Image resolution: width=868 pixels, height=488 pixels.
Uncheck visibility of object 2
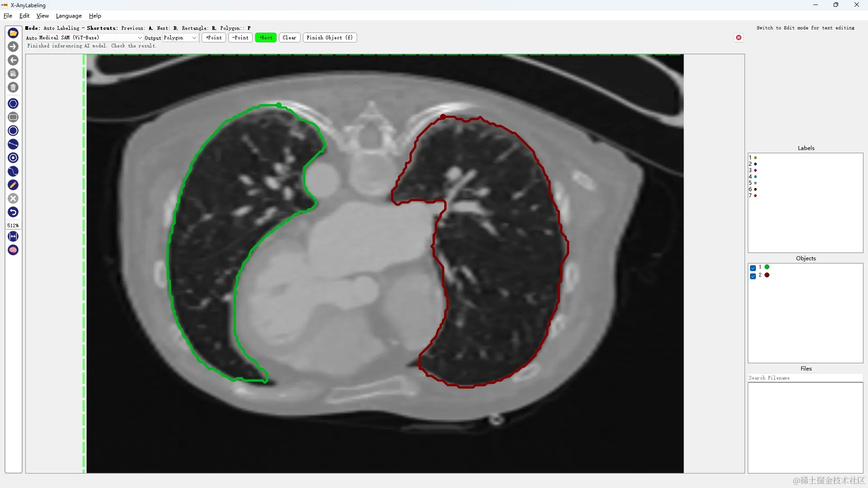pyautogui.click(x=753, y=276)
